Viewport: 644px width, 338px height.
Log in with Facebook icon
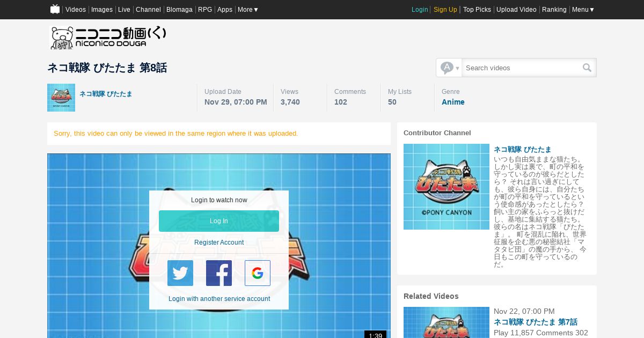[219, 273]
